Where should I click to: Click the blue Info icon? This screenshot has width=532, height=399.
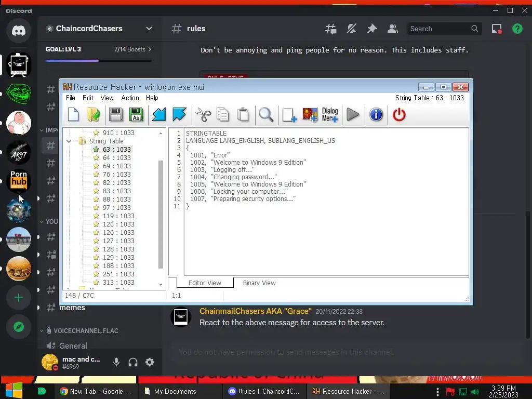click(x=376, y=115)
